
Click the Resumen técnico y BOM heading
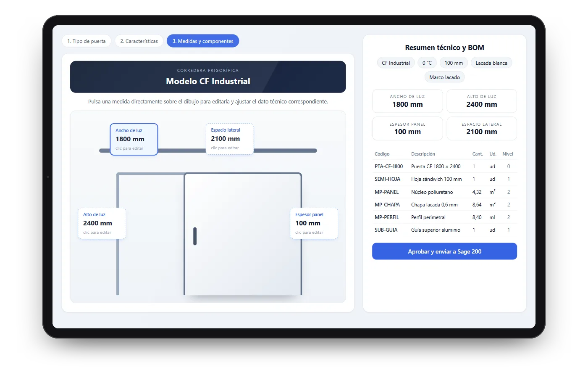pos(444,48)
